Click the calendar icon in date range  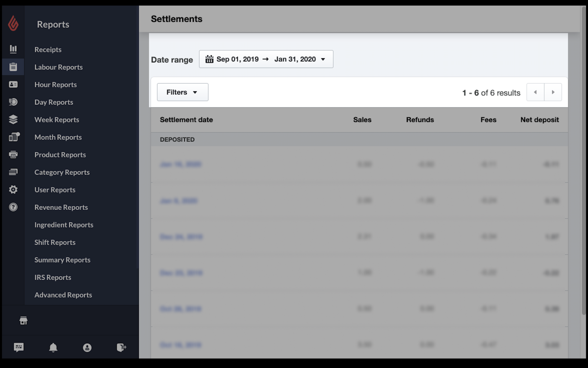click(209, 59)
